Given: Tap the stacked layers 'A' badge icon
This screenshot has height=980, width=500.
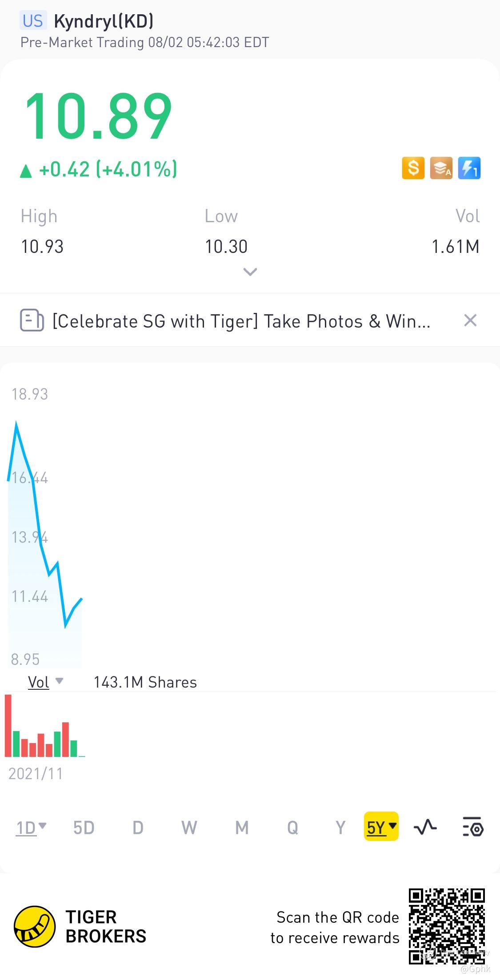Looking at the screenshot, I should point(441,168).
